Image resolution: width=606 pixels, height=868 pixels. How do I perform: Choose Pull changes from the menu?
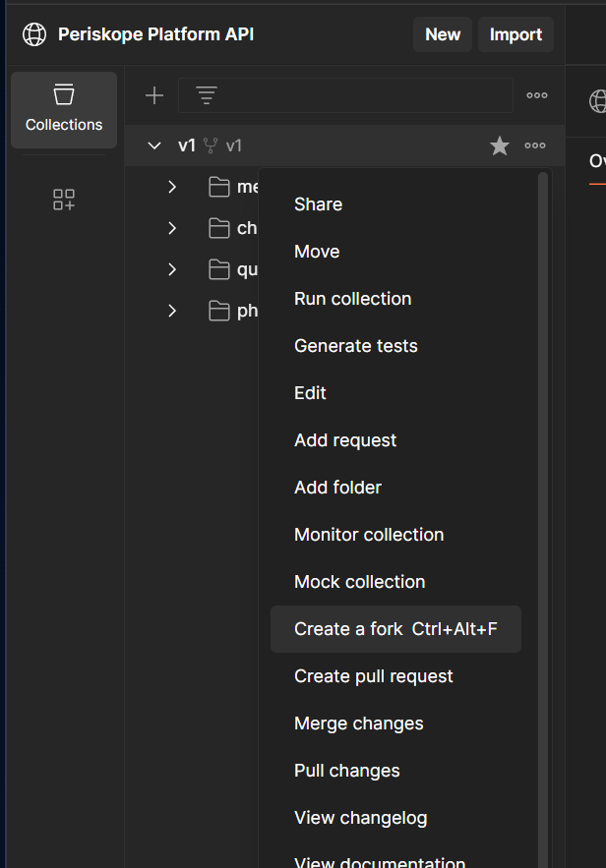click(395, 771)
